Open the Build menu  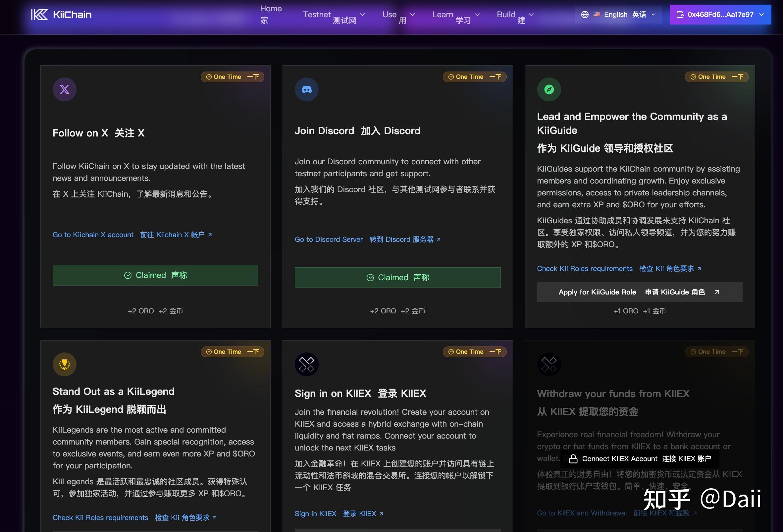click(x=511, y=15)
